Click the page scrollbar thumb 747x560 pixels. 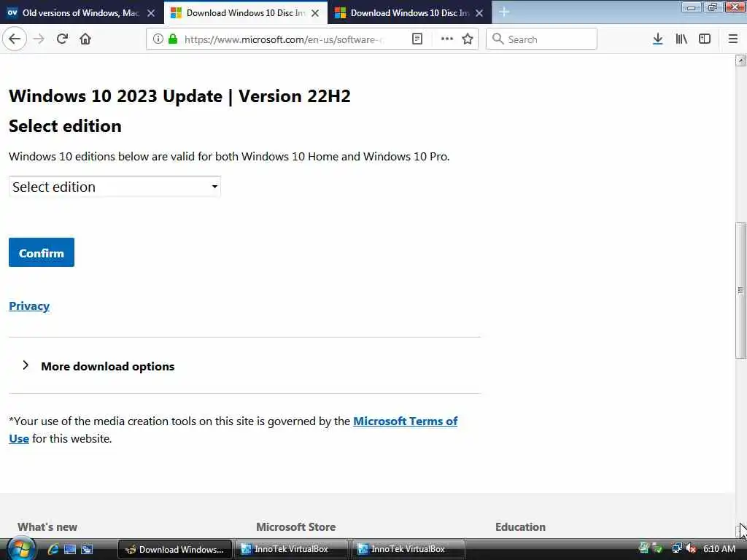click(x=740, y=289)
